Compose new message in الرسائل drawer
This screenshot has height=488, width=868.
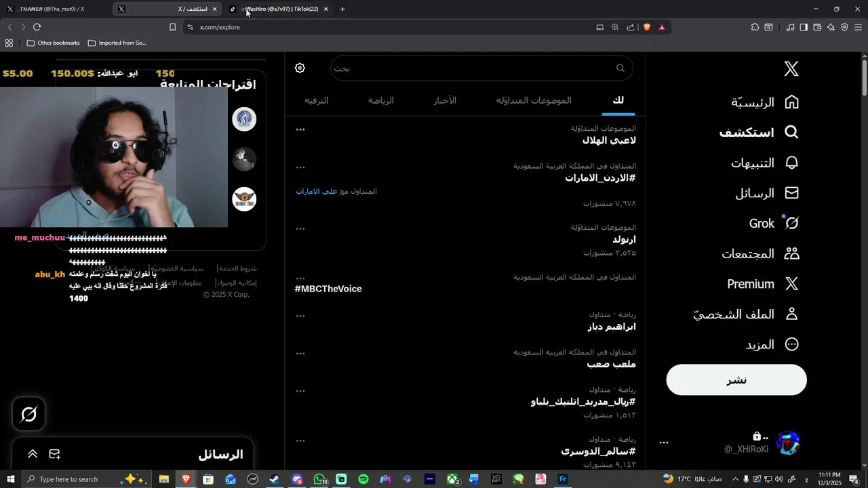click(55, 454)
